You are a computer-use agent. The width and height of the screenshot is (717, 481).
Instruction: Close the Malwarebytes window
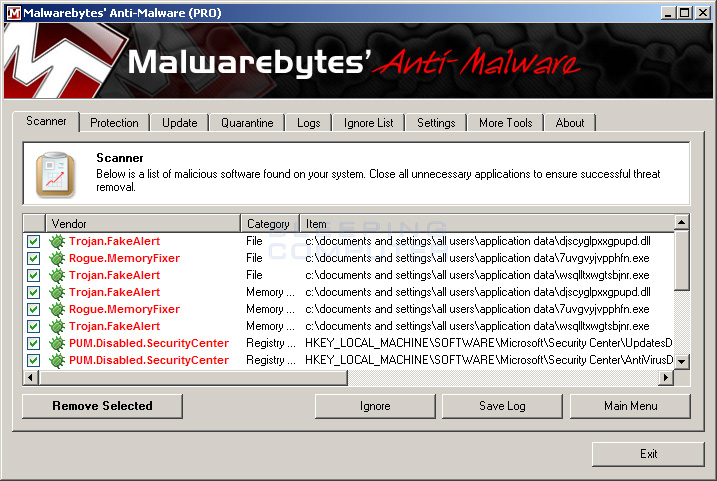pyautogui.click(x=702, y=13)
